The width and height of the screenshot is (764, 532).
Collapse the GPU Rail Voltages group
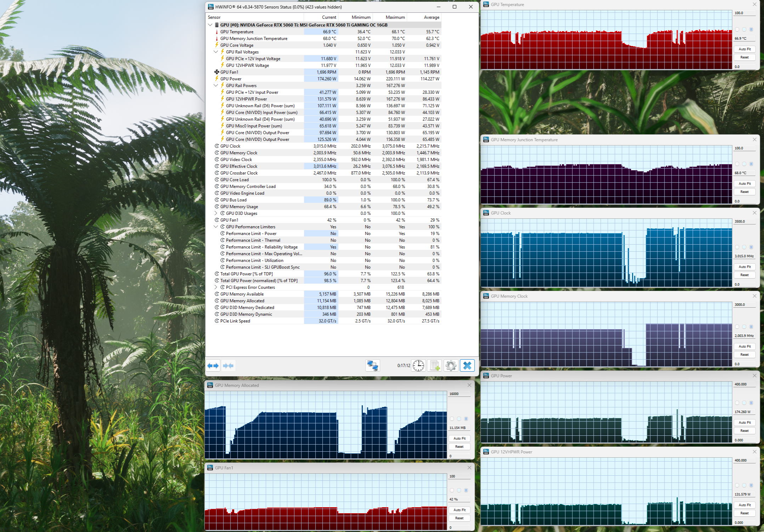coord(216,52)
